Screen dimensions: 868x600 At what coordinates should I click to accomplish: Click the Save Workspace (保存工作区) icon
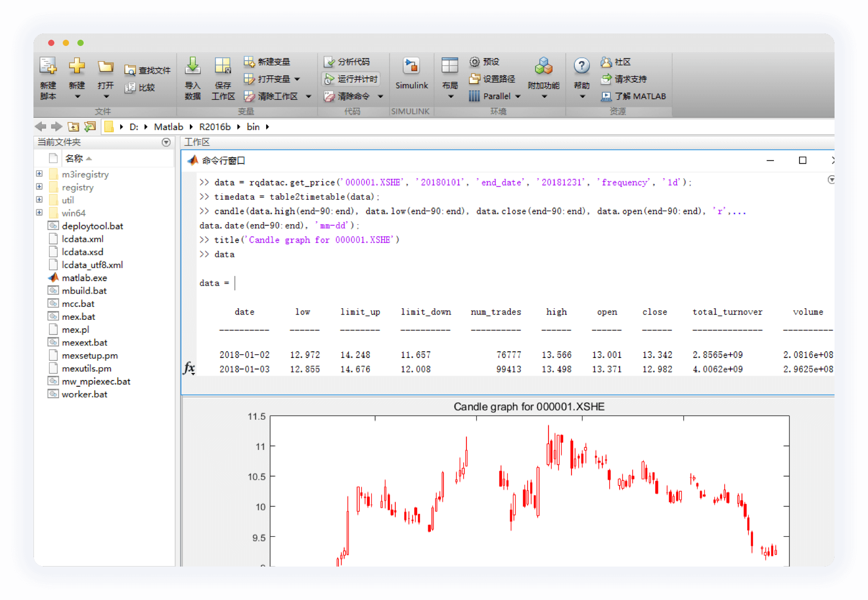pos(223,66)
